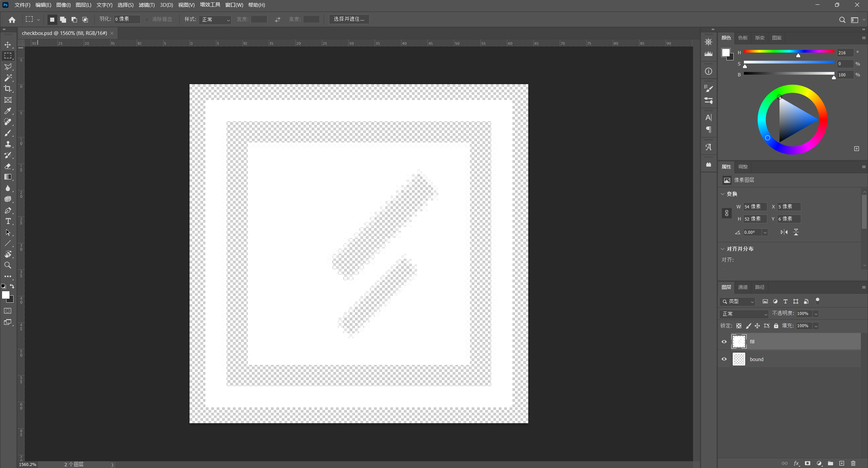Screen dimensions: 868x468
Task: Select the Blur tool
Action: click(8, 188)
